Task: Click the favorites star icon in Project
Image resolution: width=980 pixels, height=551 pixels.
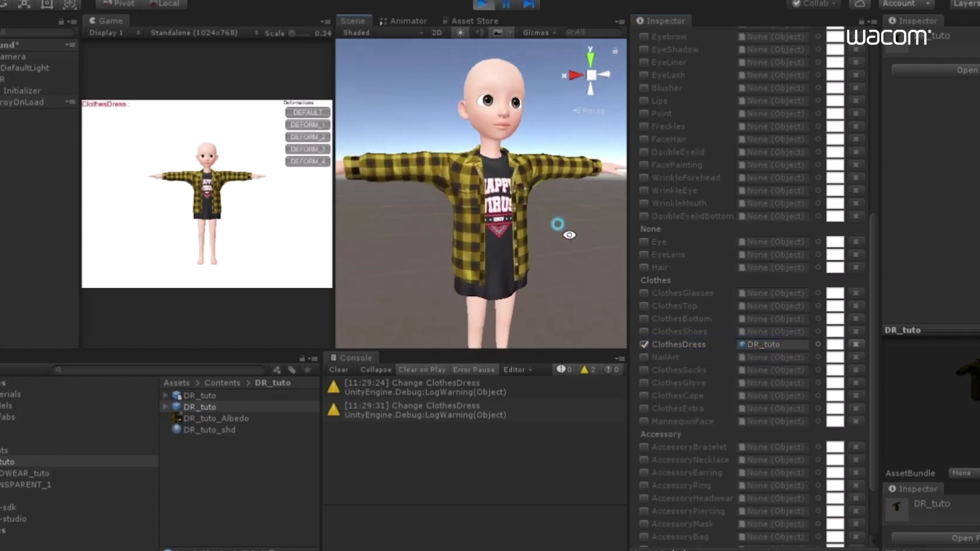Action: (307, 370)
